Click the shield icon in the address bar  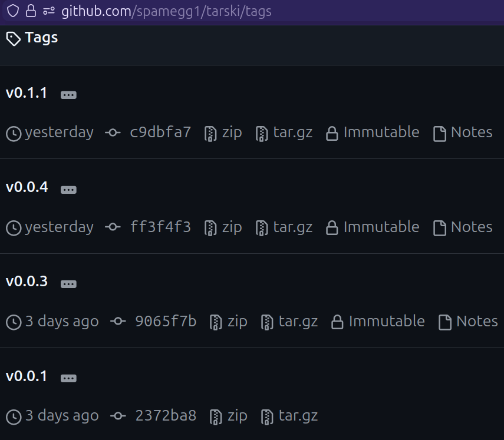coord(12,11)
